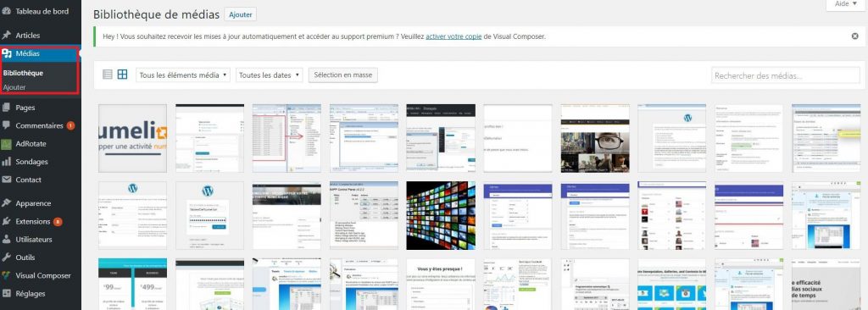Screen dimensions: 868x310
Task: Click the Extensions update count badge
Action: coord(58,221)
